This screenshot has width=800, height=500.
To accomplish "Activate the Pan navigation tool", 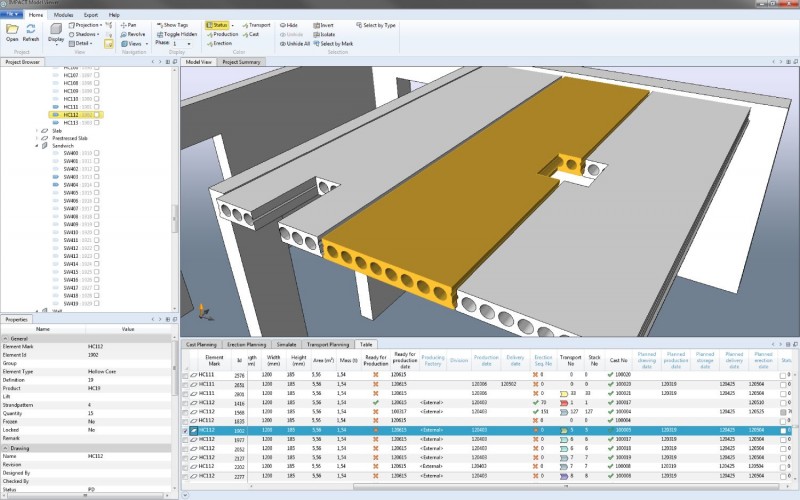I will tap(128, 24).
